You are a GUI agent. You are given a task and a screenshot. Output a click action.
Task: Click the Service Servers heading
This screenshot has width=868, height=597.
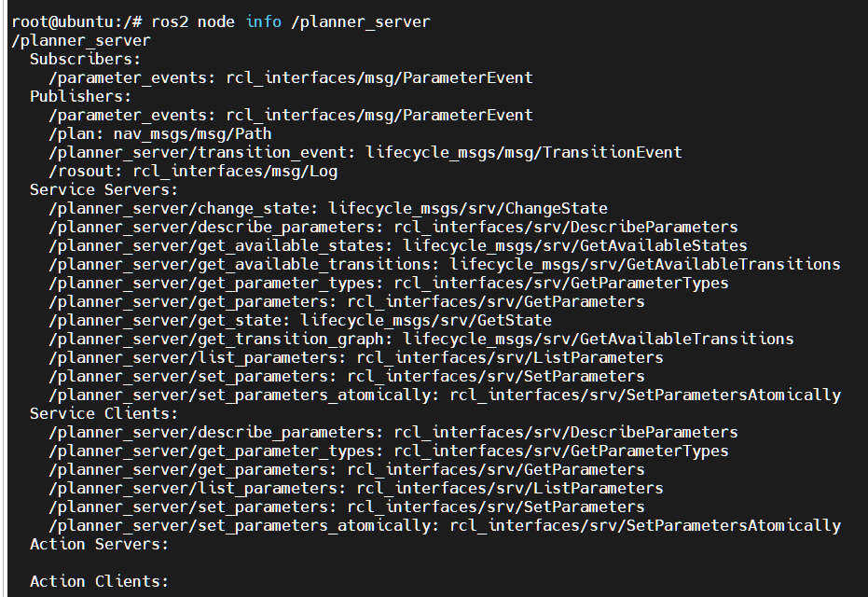pos(104,190)
